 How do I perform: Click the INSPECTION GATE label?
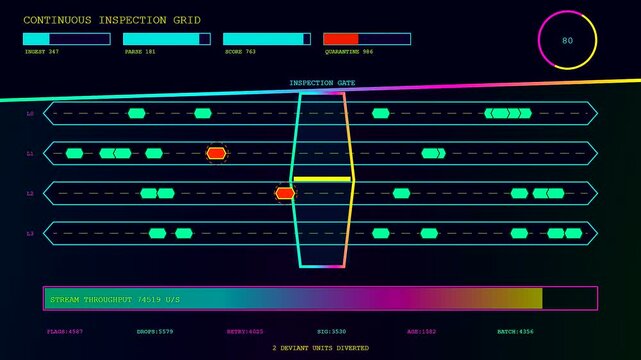(322, 83)
